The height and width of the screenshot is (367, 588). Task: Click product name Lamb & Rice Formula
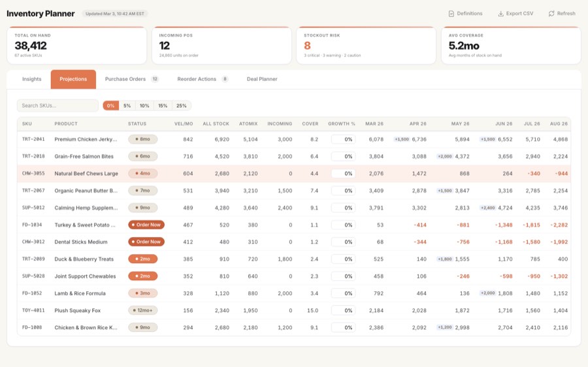click(x=80, y=293)
